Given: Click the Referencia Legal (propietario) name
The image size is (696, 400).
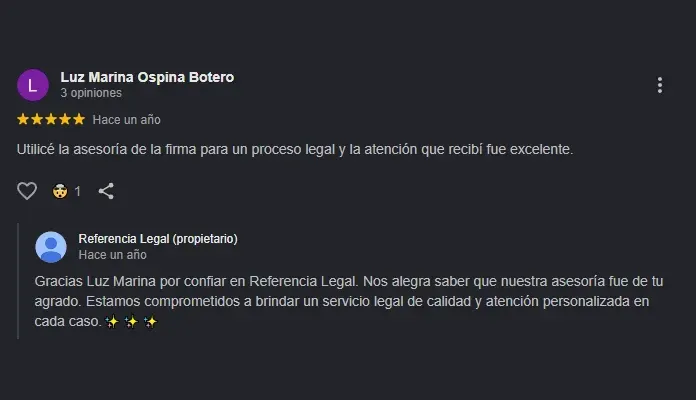Looking at the screenshot, I should pos(158,239).
